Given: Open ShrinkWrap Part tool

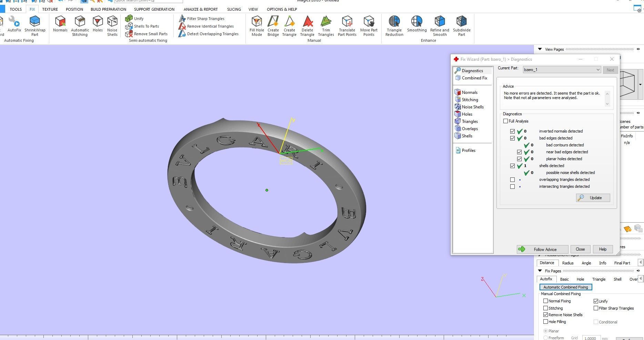Looking at the screenshot, I should pos(35,26).
